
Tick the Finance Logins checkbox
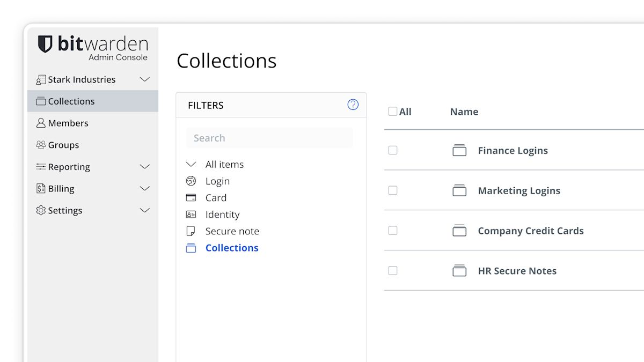(x=393, y=150)
